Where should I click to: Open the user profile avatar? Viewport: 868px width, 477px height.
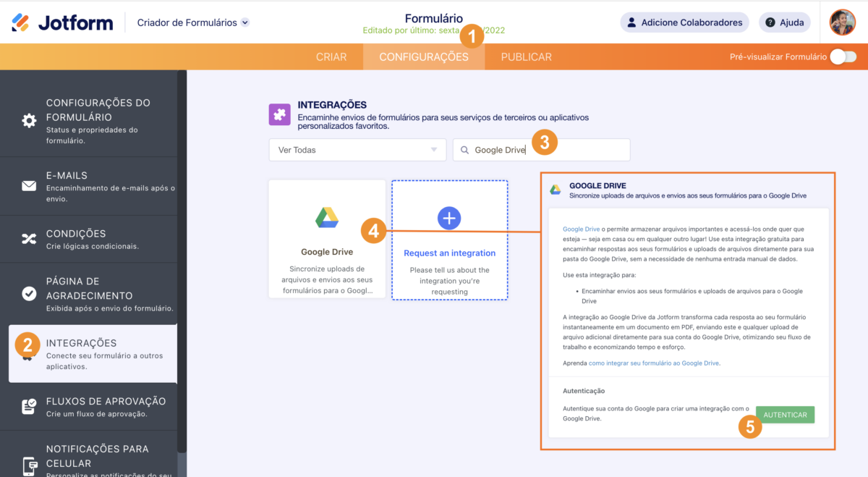[x=842, y=22]
